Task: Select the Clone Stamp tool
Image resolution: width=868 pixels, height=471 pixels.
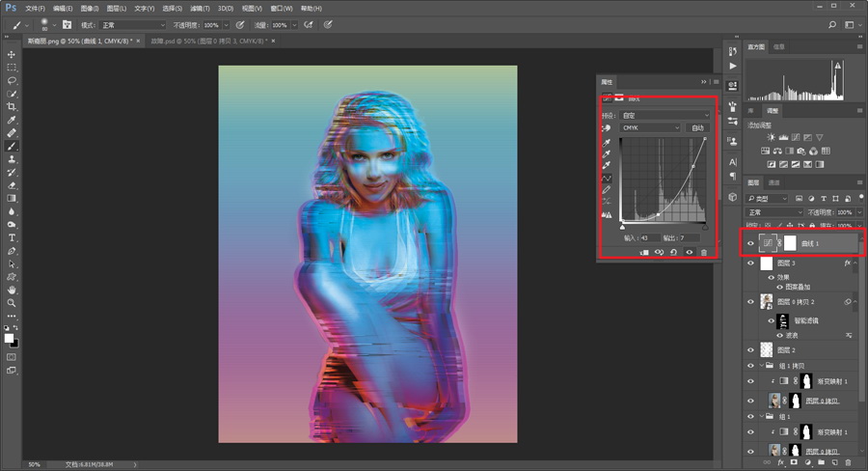Action: point(11,159)
